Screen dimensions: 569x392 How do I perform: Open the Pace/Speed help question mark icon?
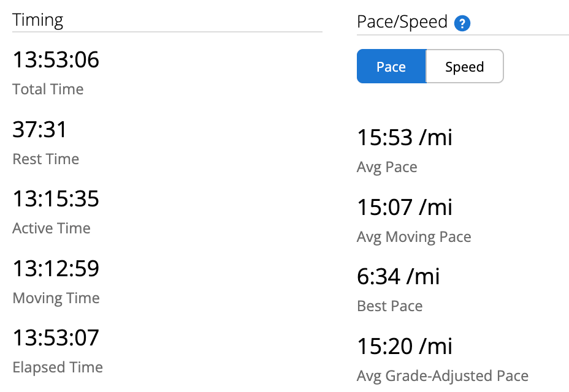462,24
